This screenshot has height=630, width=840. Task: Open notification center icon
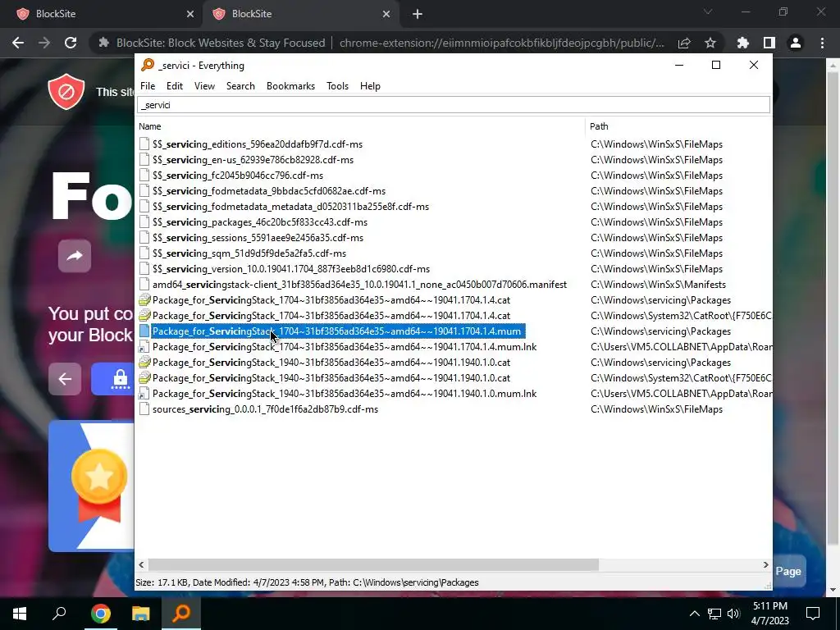pos(813,614)
